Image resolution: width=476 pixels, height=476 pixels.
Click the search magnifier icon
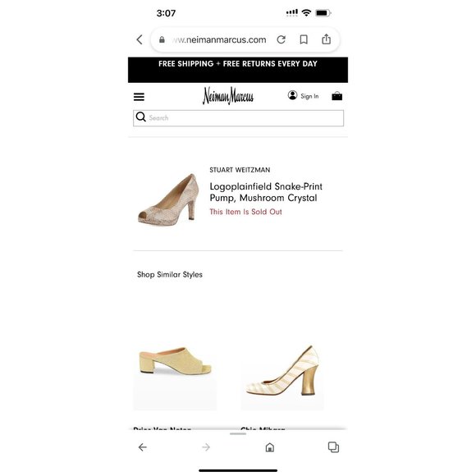[x=141, y=117]
